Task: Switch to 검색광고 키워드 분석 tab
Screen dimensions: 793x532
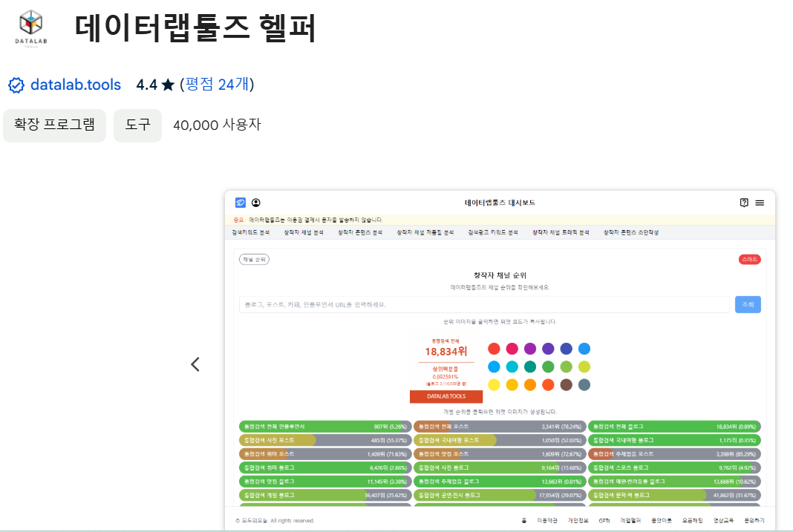Action: click(x=493, y=232)
